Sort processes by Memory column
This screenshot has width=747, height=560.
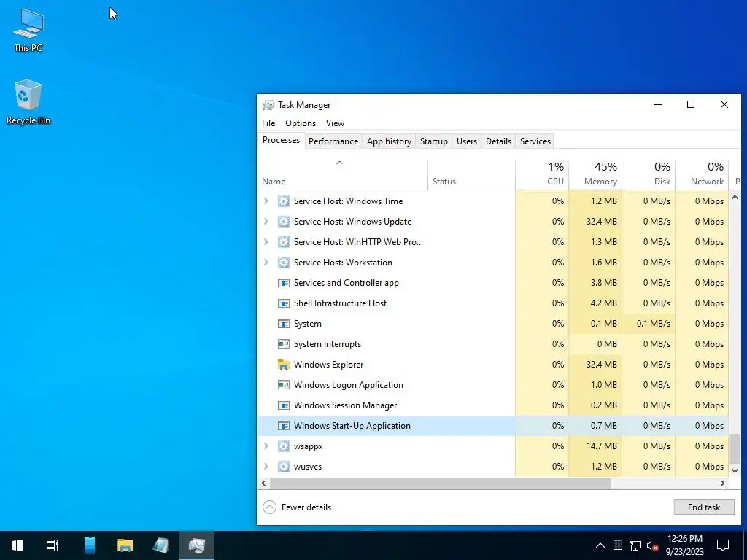[595, 175]
